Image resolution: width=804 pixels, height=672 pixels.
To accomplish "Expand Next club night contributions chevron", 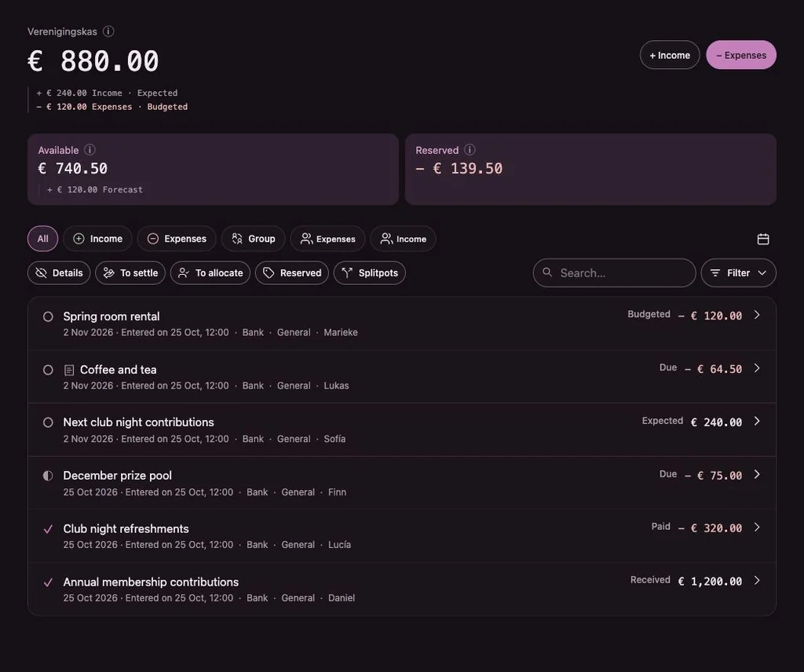I will [x=757, y=421].
